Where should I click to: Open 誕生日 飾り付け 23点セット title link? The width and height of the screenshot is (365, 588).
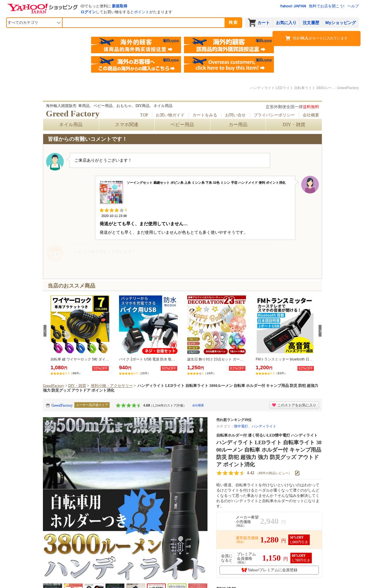click(x=215, y=359)
